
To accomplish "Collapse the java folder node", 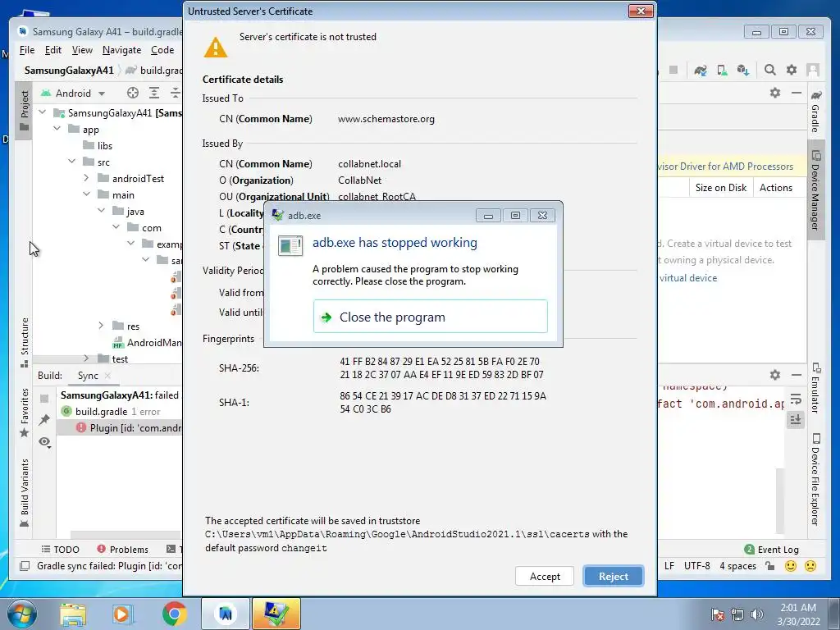I will 101,211.
